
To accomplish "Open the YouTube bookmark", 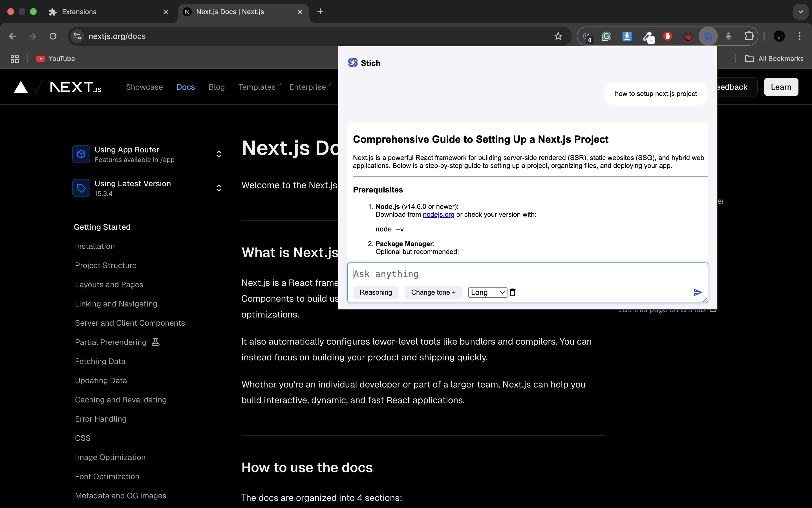I will pyautogui.click(x=55, y=58).
